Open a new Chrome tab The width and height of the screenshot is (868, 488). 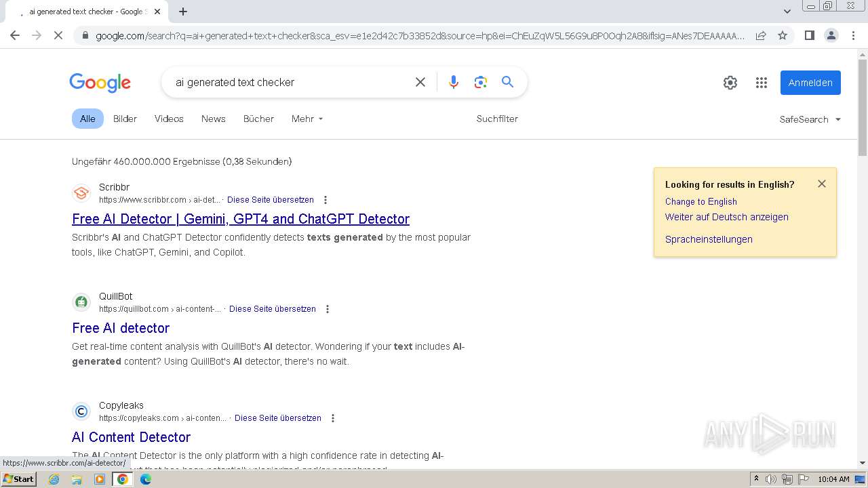click(183, 12)
